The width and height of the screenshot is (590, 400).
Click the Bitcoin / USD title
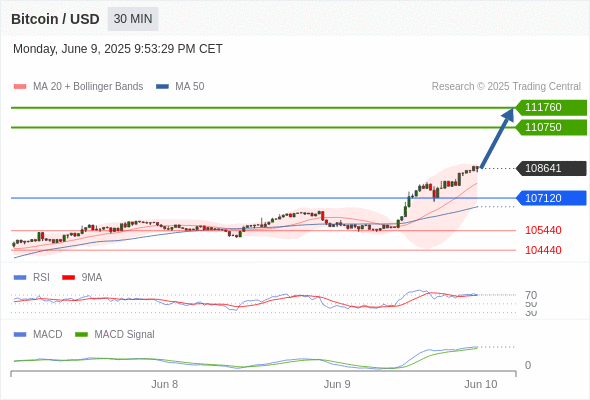55,19
